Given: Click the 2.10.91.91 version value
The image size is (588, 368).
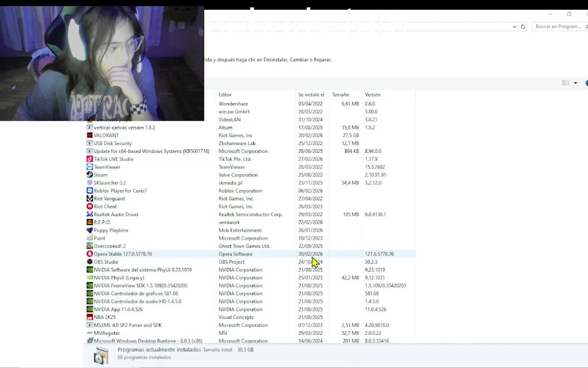Looking at the screenshot, I should coord(375,175).
